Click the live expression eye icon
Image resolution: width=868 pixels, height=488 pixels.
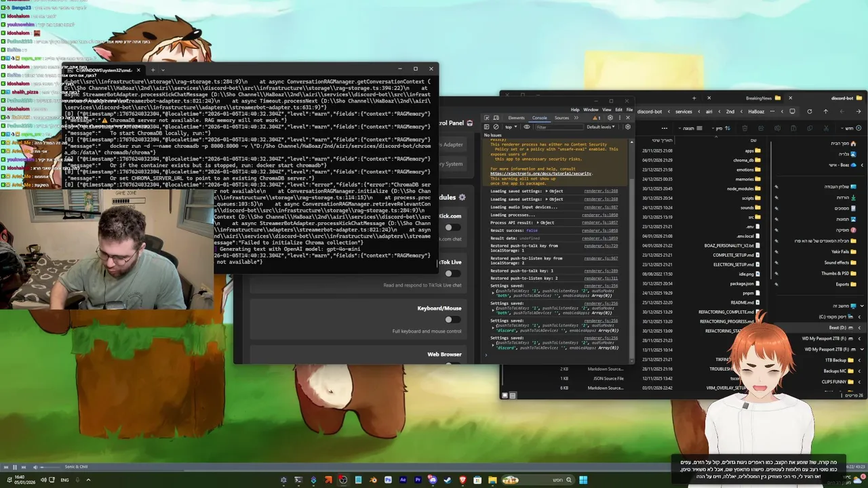coord(527,127)
